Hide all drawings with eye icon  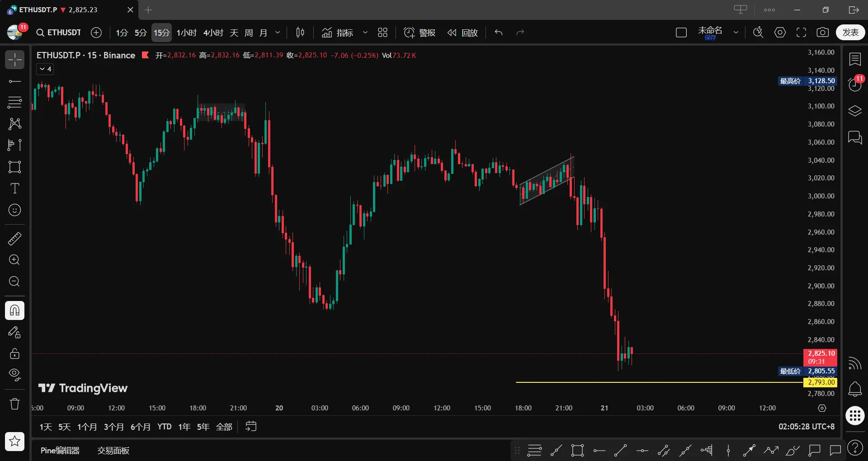pos(14,375)
